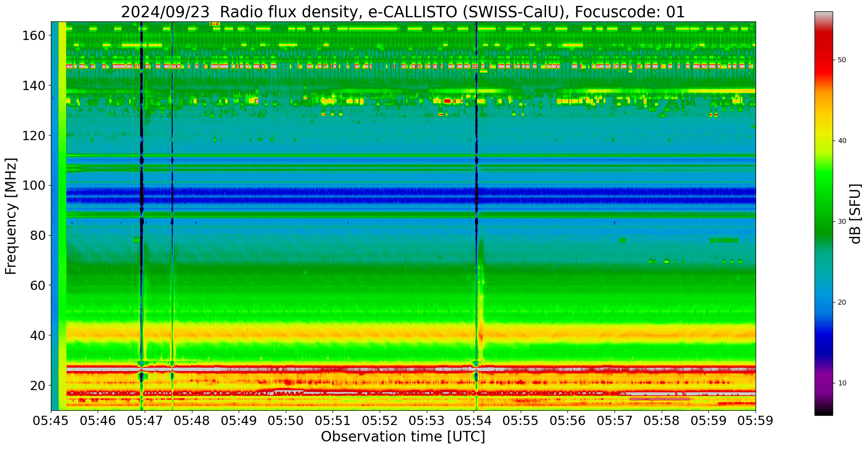Viewport: 868px width, 449px height.
Task: Click the 140 frequency tick label
Action: pos(34,85)
